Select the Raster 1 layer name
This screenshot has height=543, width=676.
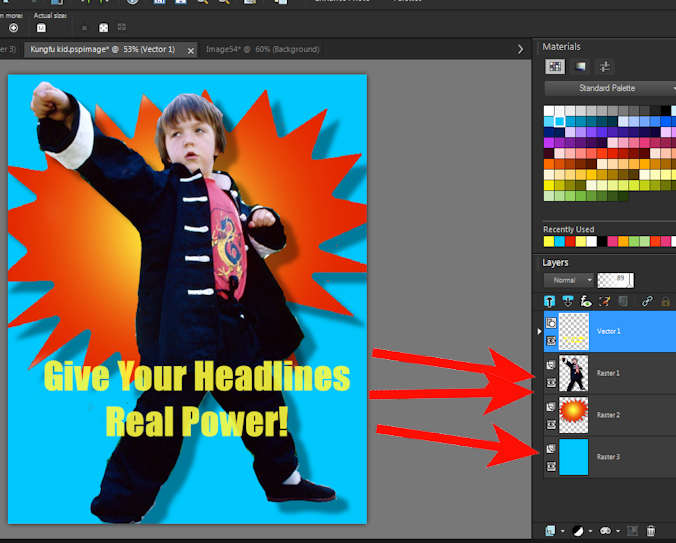pos(608,373)
